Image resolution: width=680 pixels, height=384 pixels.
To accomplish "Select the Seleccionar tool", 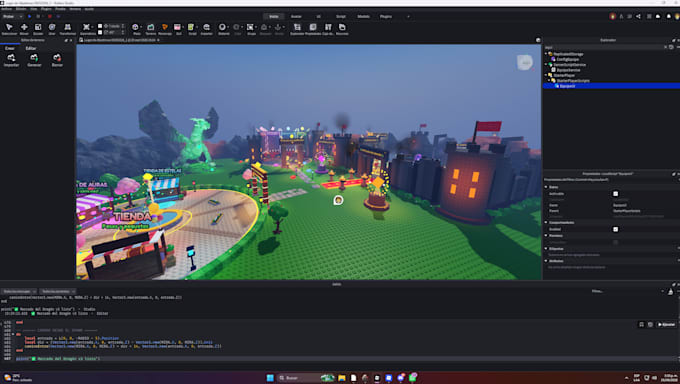I will (x=9, y=29).
